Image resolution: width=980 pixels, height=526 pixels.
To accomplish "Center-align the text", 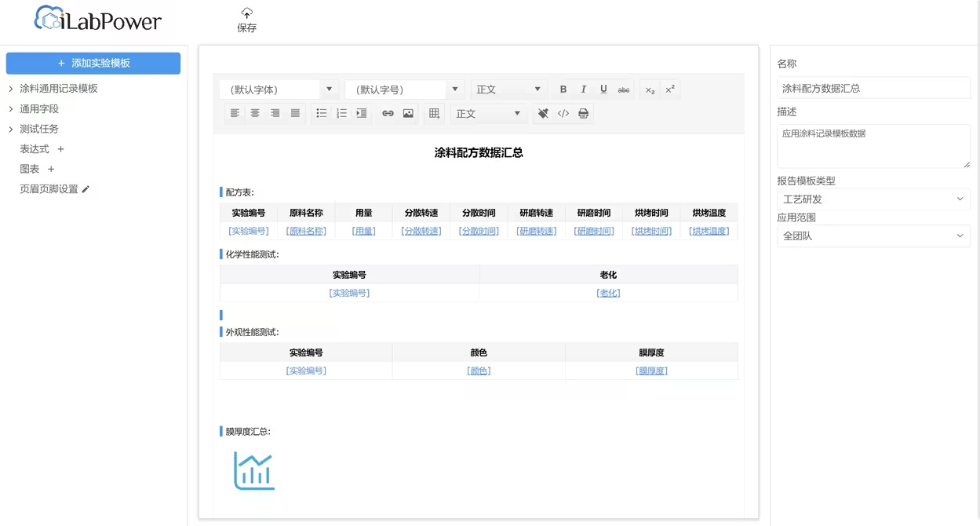I will pyautogui.click(x=255, y=113).
